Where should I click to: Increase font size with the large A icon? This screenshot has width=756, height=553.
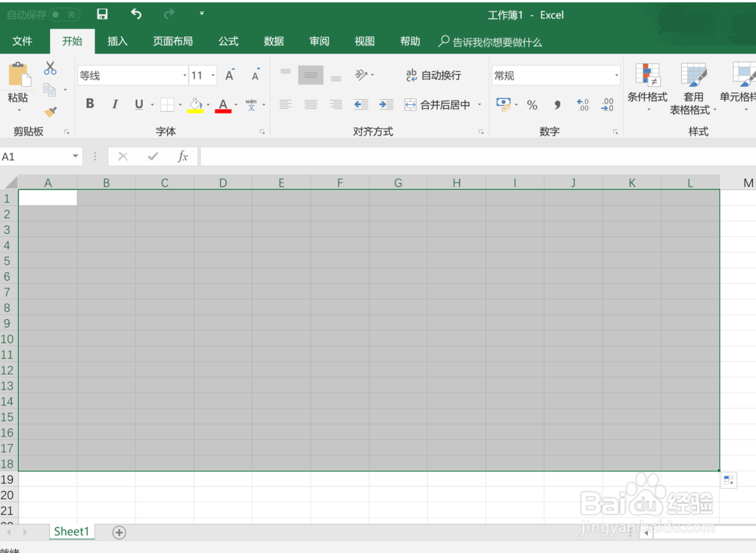pyautogui.click(x=230, y=75)
